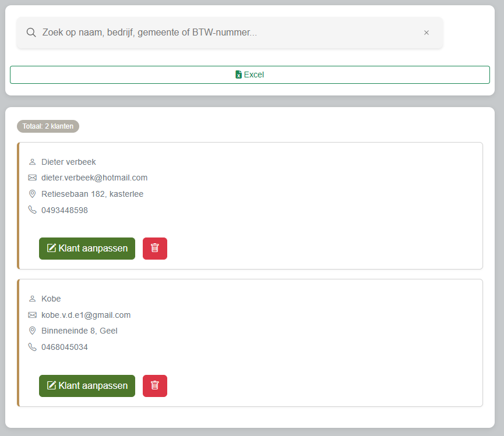Click the location pin beside Binneneinde 8

[32, 331]
